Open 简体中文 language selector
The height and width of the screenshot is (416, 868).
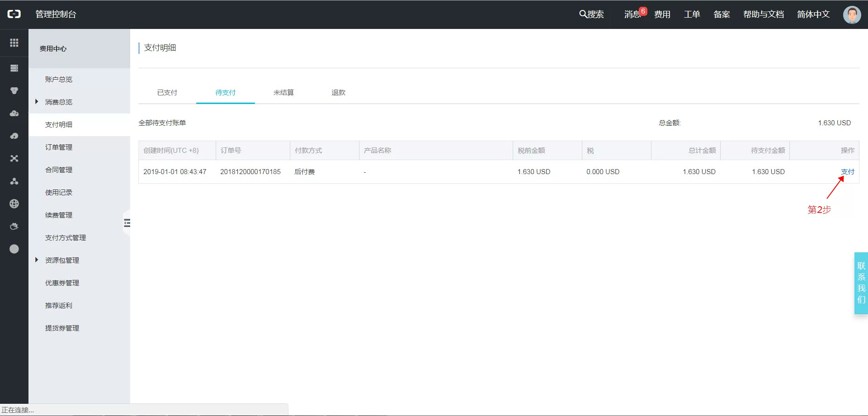pyautogui.click(x=813, y=14)
